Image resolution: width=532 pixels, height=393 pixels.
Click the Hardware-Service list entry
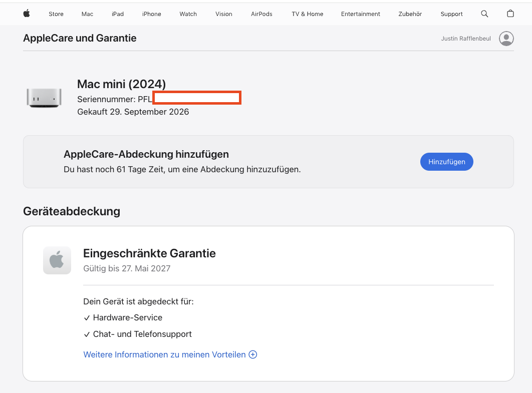pos(123,317)
